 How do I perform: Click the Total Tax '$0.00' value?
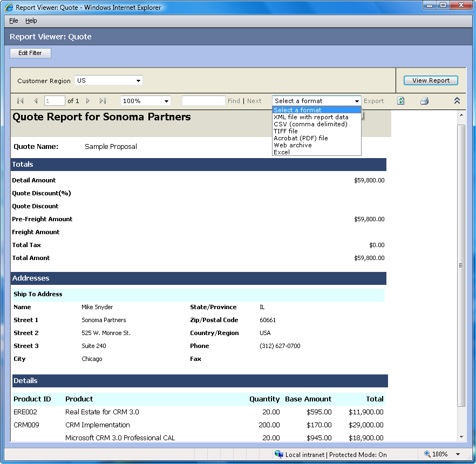[377, 245]
